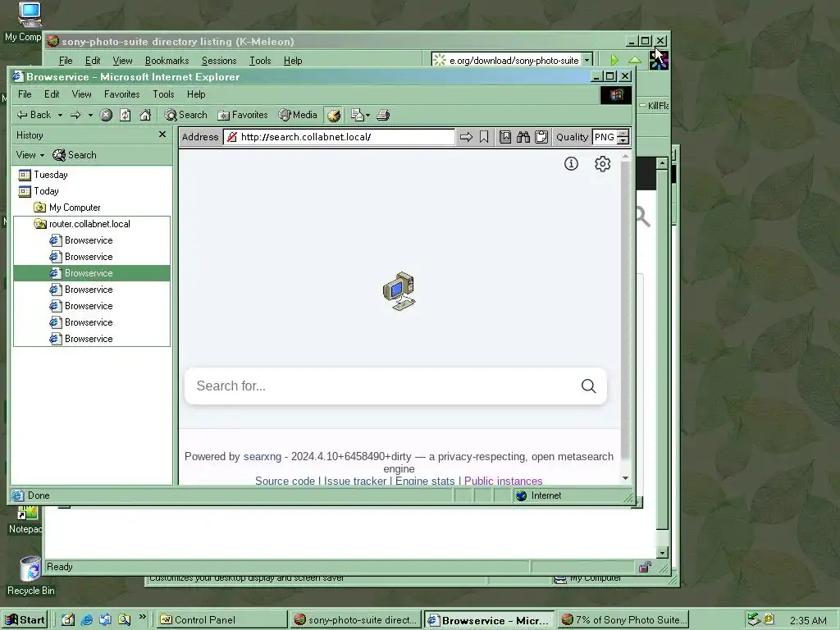Click the IE Back arrow button
The width and height of the screenshot is (840, 630).
tap(33, 115)
